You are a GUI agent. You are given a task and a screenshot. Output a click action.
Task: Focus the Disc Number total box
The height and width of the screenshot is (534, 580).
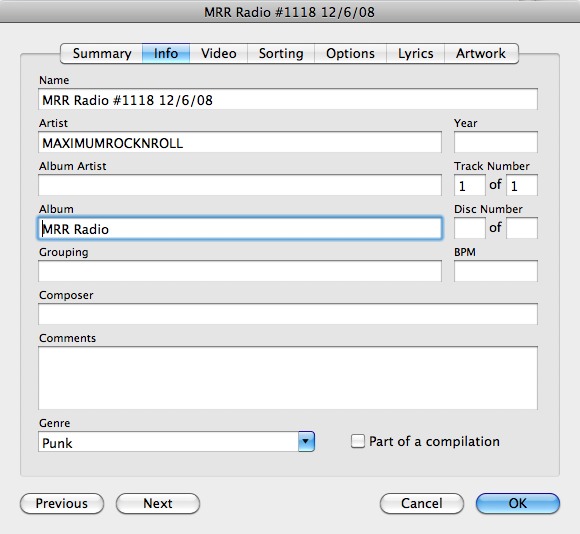tap(522, 228)
